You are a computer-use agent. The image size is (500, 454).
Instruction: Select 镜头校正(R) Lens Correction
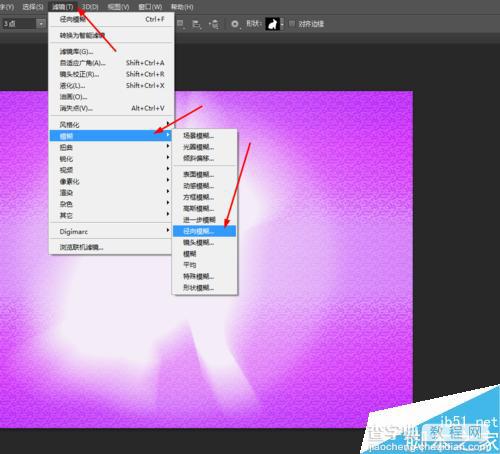click(111, 74)
